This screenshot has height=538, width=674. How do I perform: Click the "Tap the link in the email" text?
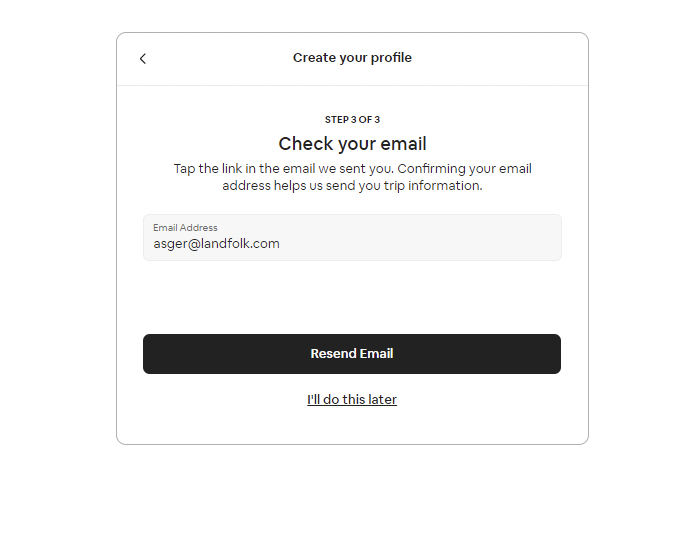[x=244, y=168]
